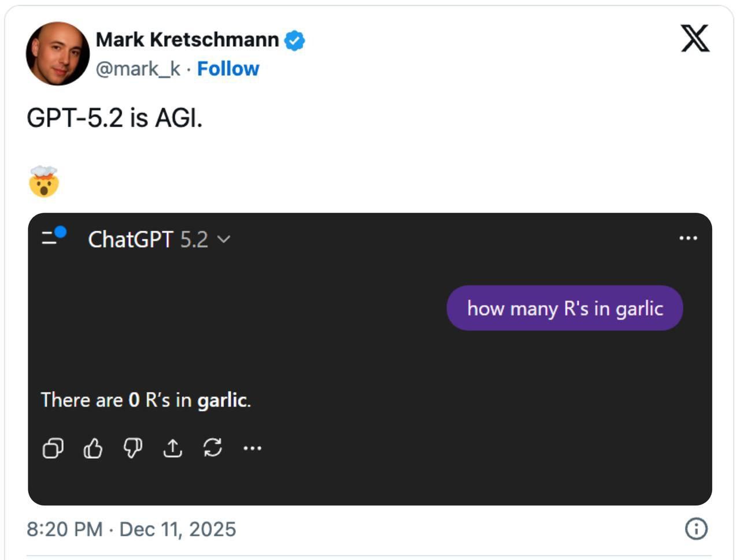Image resolution: width=740 pixels, height=560 pixels.
Task: Click the "how many R's in garlic" bubble
Action: 564,308
